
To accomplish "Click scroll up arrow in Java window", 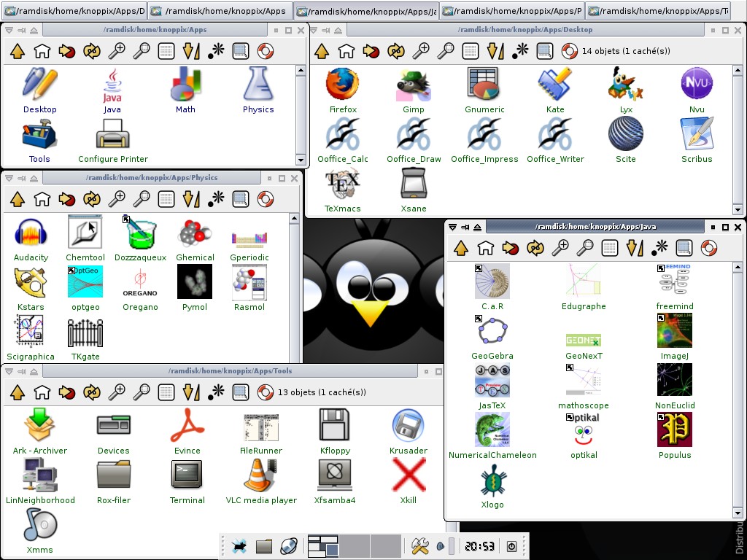I will coord(737,267).
